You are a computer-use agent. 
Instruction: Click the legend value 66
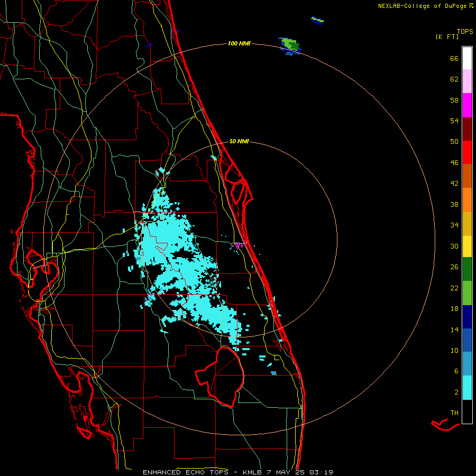click(454, 58)
